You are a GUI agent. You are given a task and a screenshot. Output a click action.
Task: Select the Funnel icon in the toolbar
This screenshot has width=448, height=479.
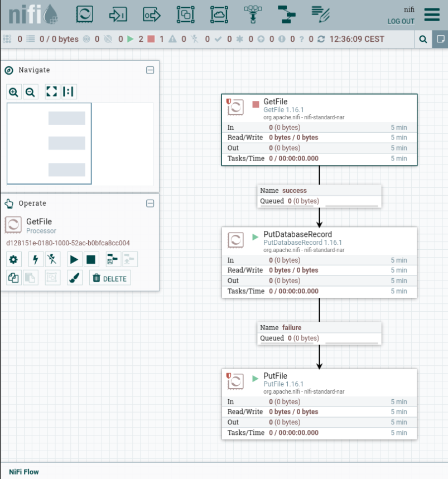coord(252,15)
